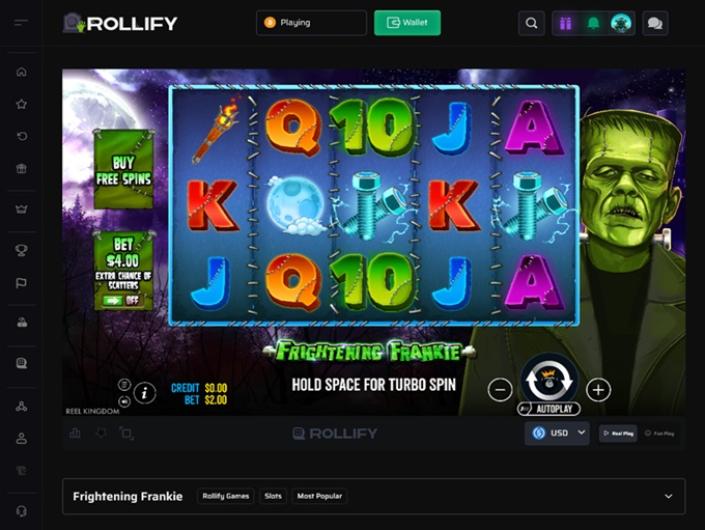Screen dimensions: 705x530
Task: Click the crown VIP sidebar icon
Action: click(21, 209)
